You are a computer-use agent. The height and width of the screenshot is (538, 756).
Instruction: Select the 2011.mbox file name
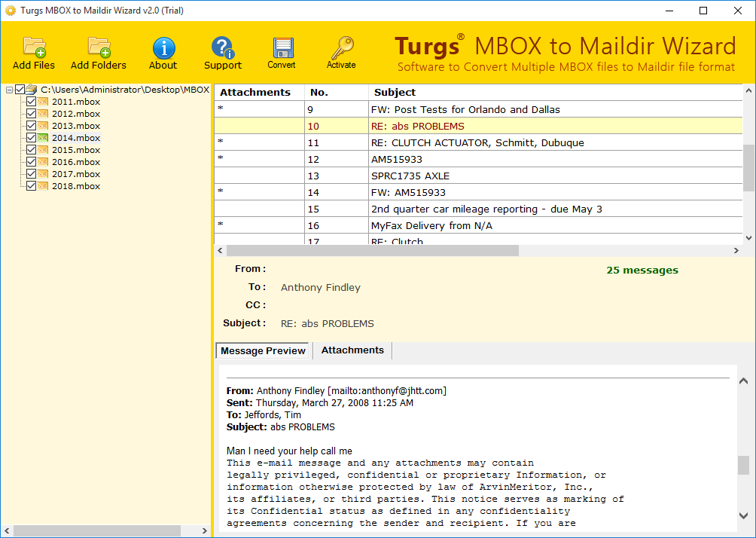(76, 102)
